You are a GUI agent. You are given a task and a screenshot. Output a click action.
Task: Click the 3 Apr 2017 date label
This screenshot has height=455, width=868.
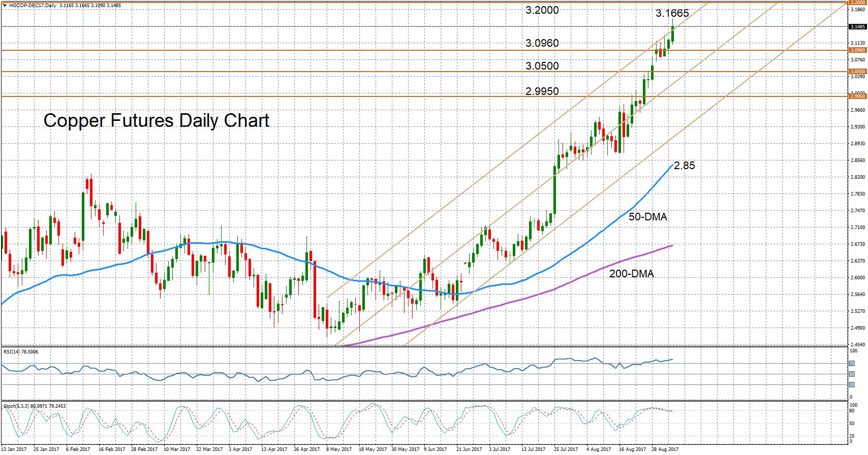pyautogui.click(x=240, y=449)
